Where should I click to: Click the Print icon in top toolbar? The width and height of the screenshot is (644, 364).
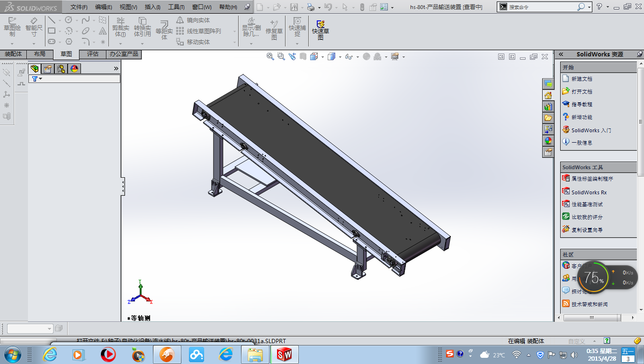point(311,7)
